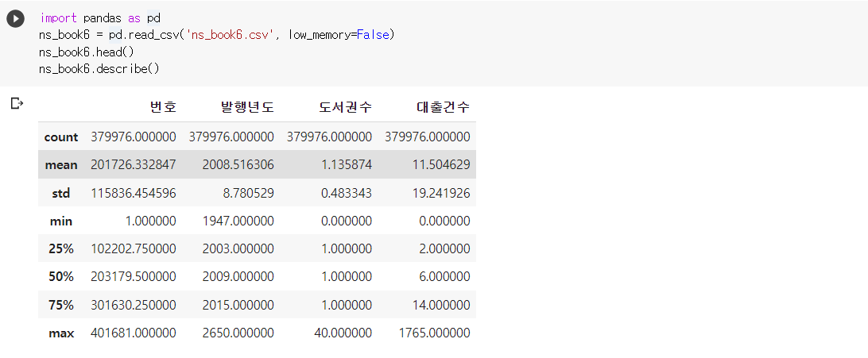868x358 pixels.
Task: Click max value 2650.000000
Action: (236, 333)
